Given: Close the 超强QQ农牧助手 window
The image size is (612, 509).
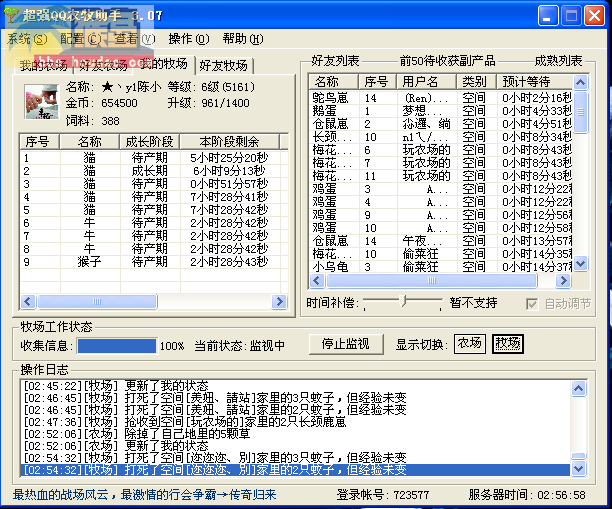Looking at the screenshot, I should tap(594, 16).
